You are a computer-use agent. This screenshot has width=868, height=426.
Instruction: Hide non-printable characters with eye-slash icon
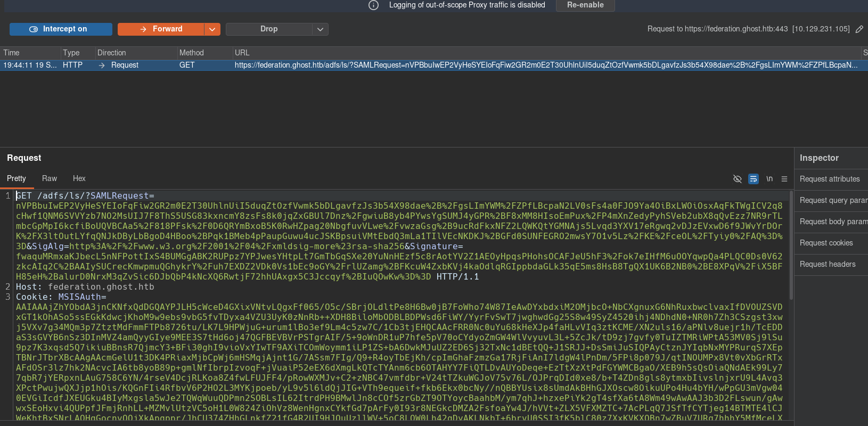[738, 179]
